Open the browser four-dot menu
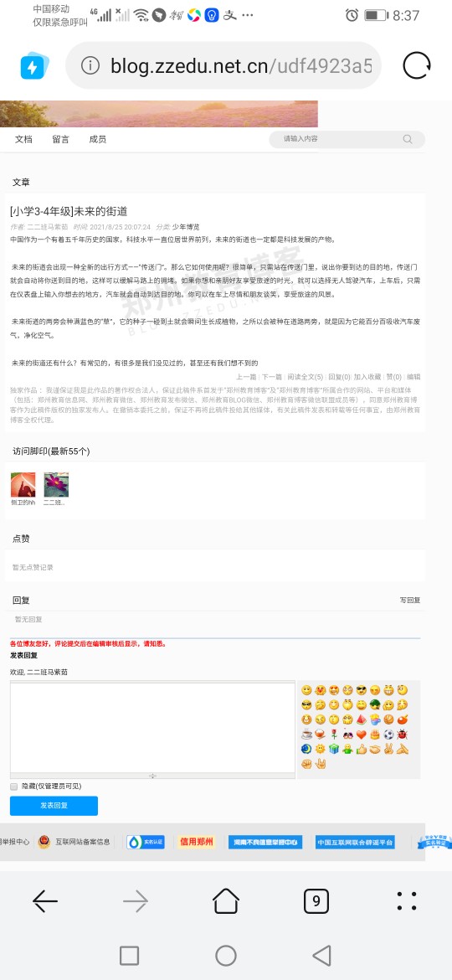Viewport: 452px width, 980px height. tap(407, 900)
